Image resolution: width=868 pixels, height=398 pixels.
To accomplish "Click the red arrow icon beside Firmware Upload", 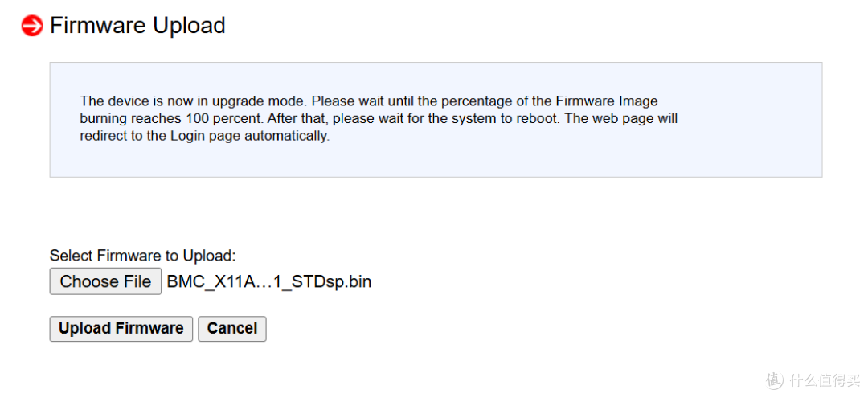I will coord(32,27).
